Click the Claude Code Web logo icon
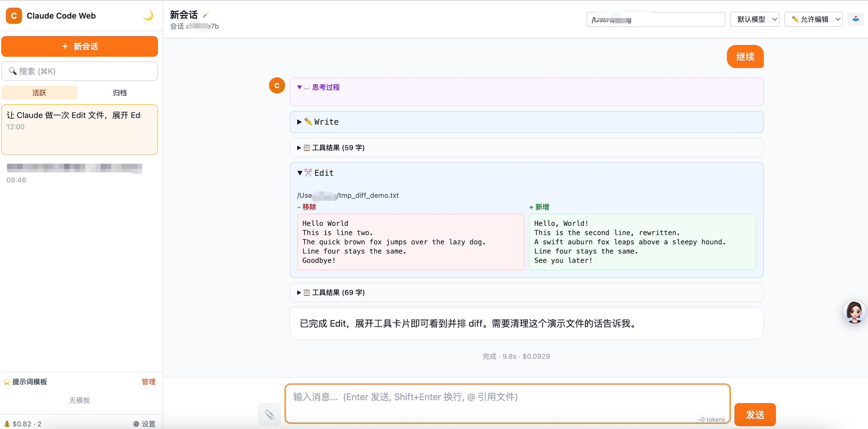The width and height of the screenshot is (868, 429). pos(14,16)
